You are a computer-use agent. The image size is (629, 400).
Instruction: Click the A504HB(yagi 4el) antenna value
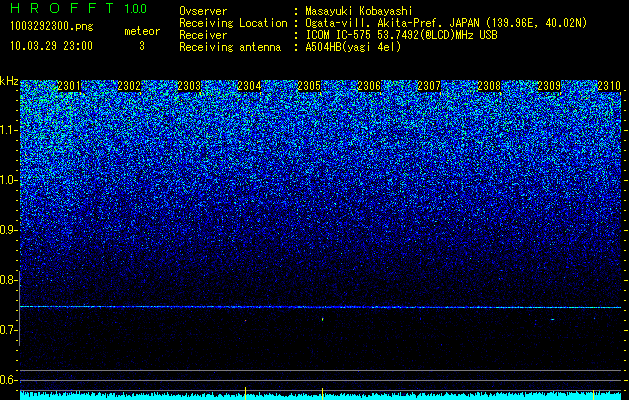pos(353,47)
